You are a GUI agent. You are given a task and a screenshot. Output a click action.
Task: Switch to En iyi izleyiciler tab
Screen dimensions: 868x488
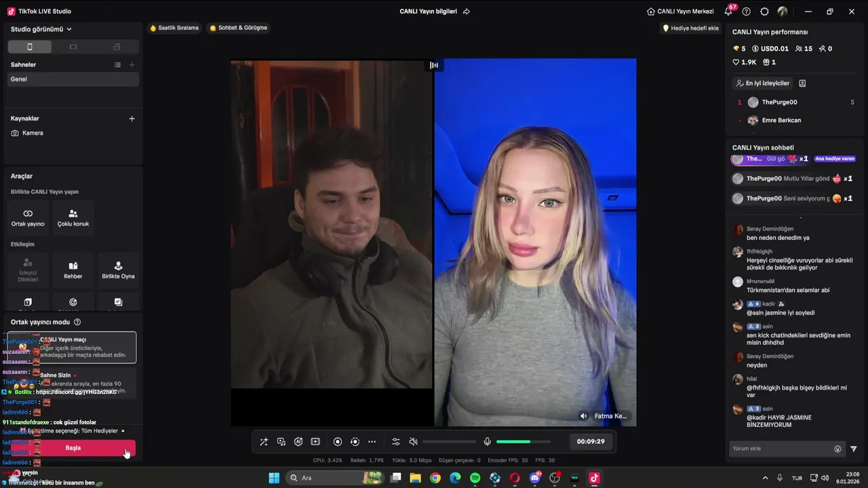763,83
